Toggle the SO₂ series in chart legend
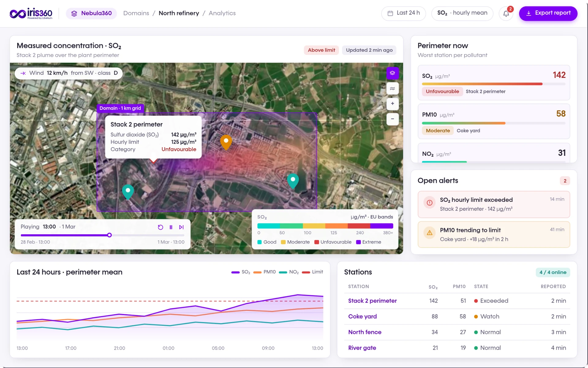588x368 pixels. coord(241,272)
